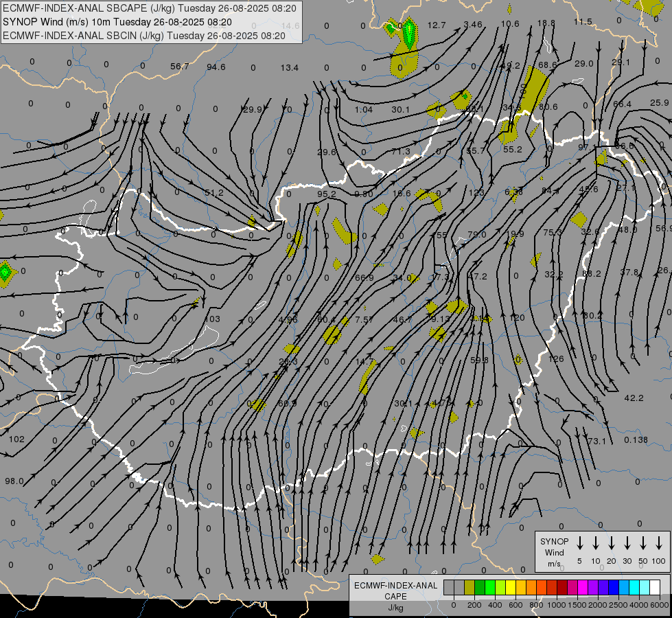Click the value '60.9' on the map
672x618 pixels.
(x=287, y=404)
